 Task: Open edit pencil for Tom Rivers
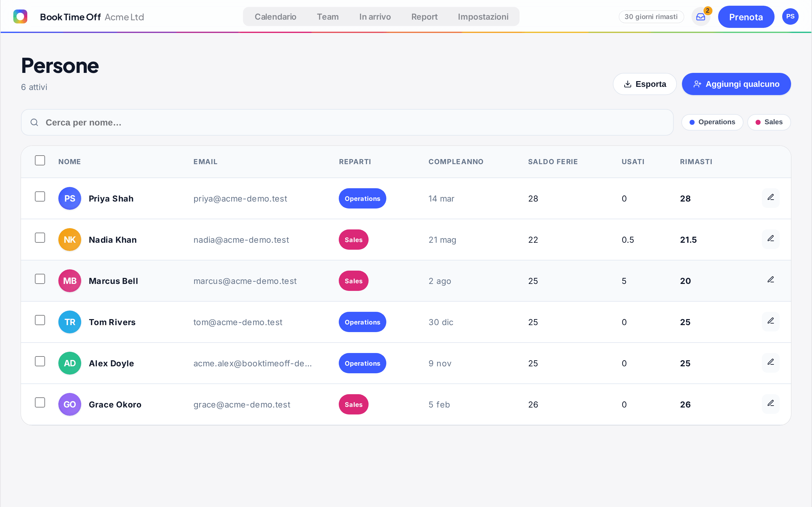[x=770, y=322]
